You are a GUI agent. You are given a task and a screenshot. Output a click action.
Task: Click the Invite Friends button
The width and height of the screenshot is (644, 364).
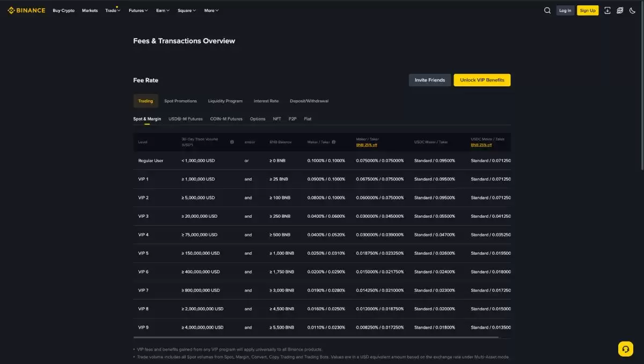click(429, 80)
